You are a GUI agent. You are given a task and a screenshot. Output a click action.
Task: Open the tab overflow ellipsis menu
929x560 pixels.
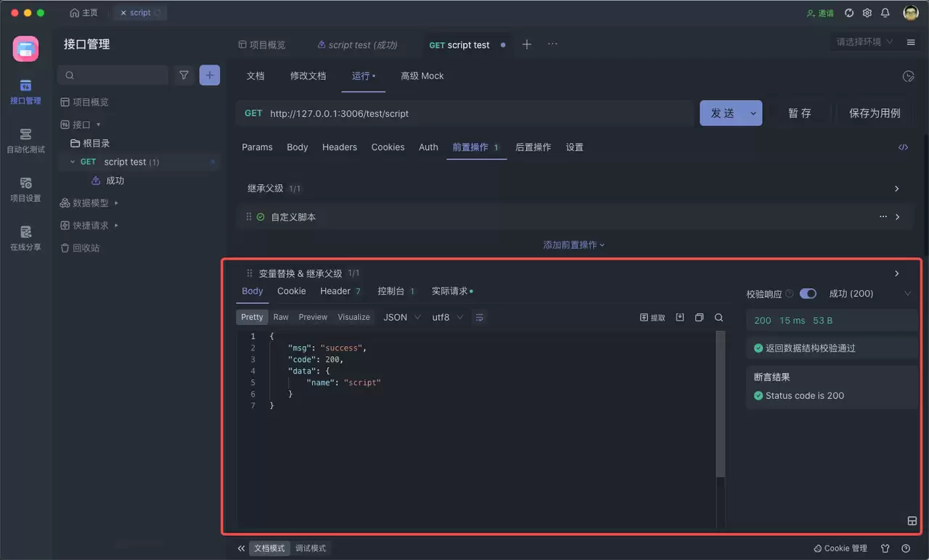[552, 44]
